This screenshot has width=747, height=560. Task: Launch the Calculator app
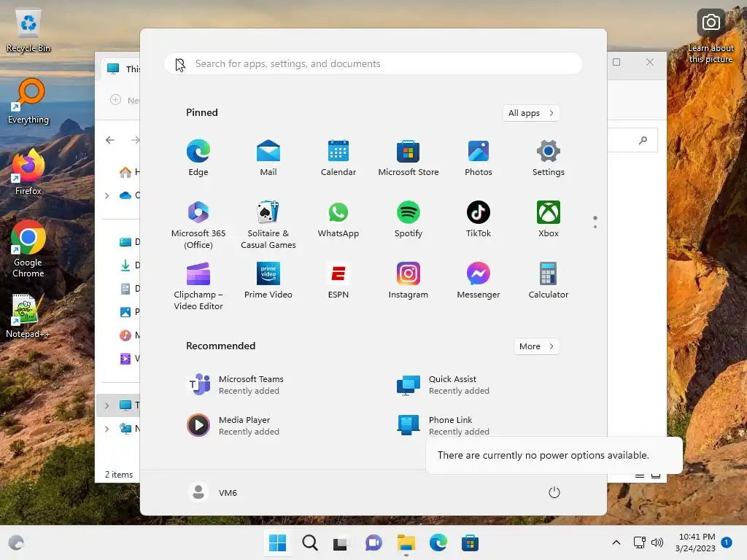click(x=549, y=281)
